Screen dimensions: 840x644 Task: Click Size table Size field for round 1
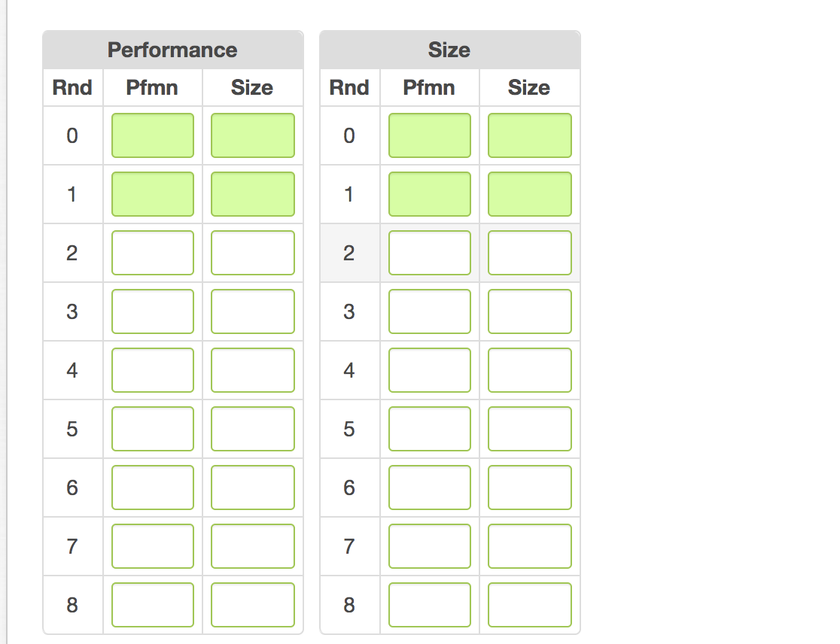point(529,194)
